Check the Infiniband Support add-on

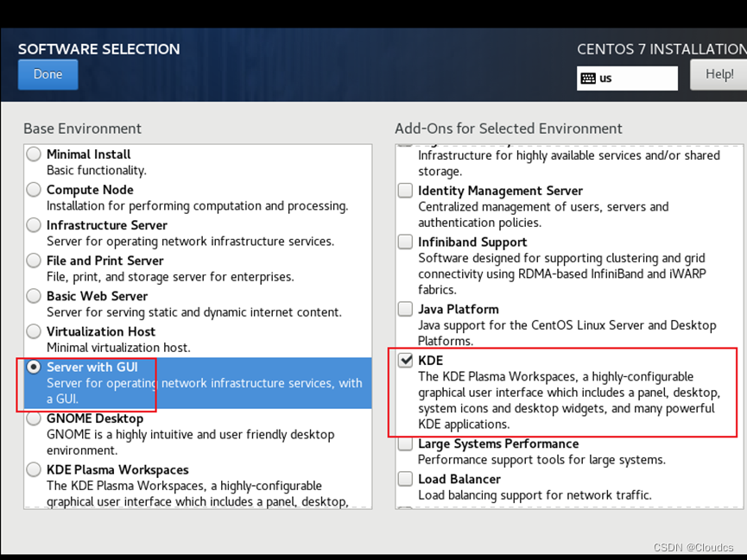404,242
